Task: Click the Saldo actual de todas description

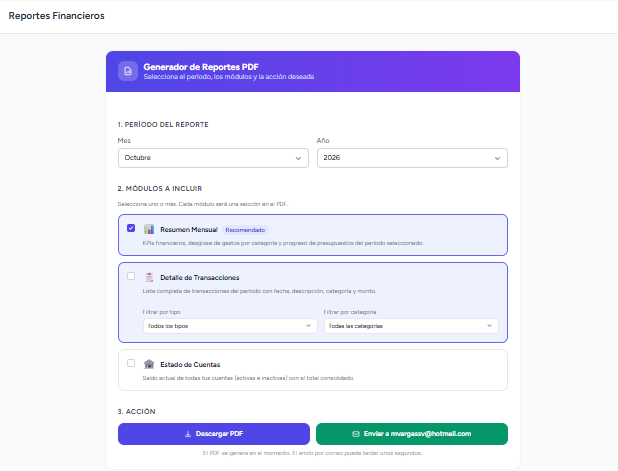Action: pyautogui.click(x=248, y=378)
